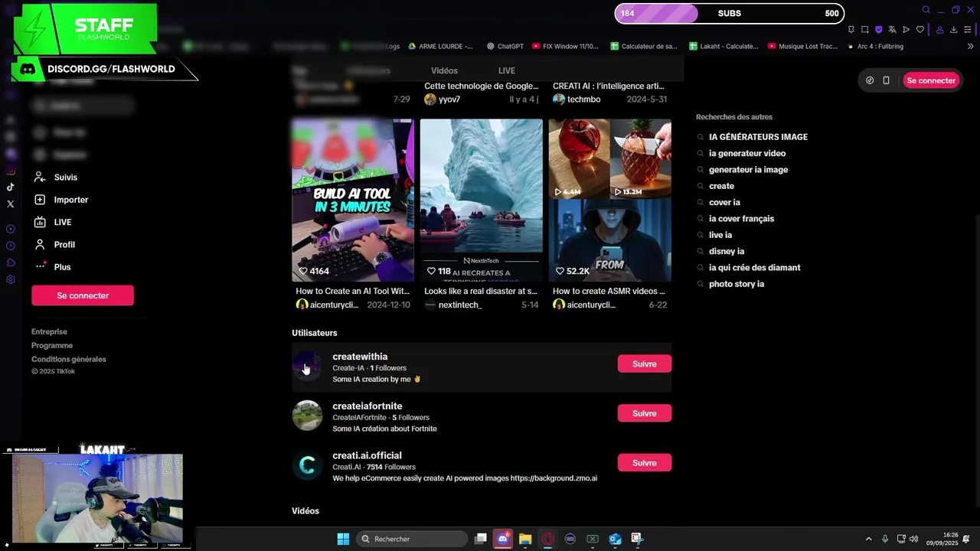980x551 pixels.
Task: Open the ASMR videos thumbnail with 52.2K likes
Action: (x=610, y=201)
